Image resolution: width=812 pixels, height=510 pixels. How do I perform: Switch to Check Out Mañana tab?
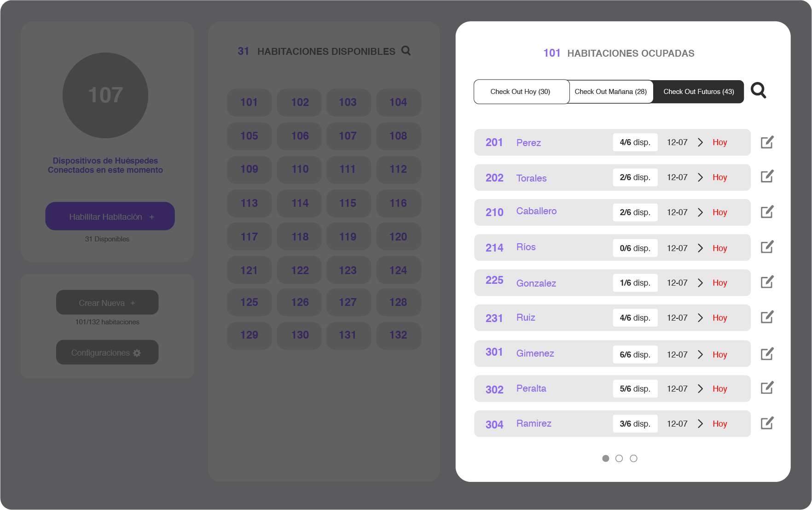coord(610,92)
